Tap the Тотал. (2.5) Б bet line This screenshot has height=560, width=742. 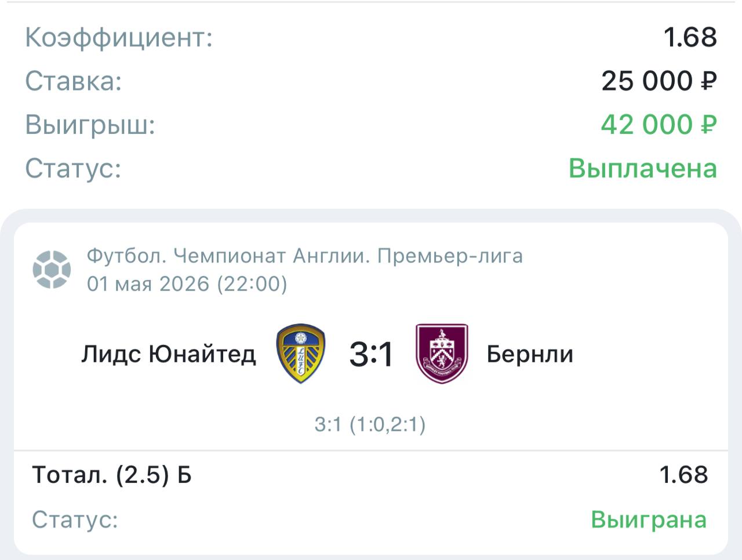point(112,475)
